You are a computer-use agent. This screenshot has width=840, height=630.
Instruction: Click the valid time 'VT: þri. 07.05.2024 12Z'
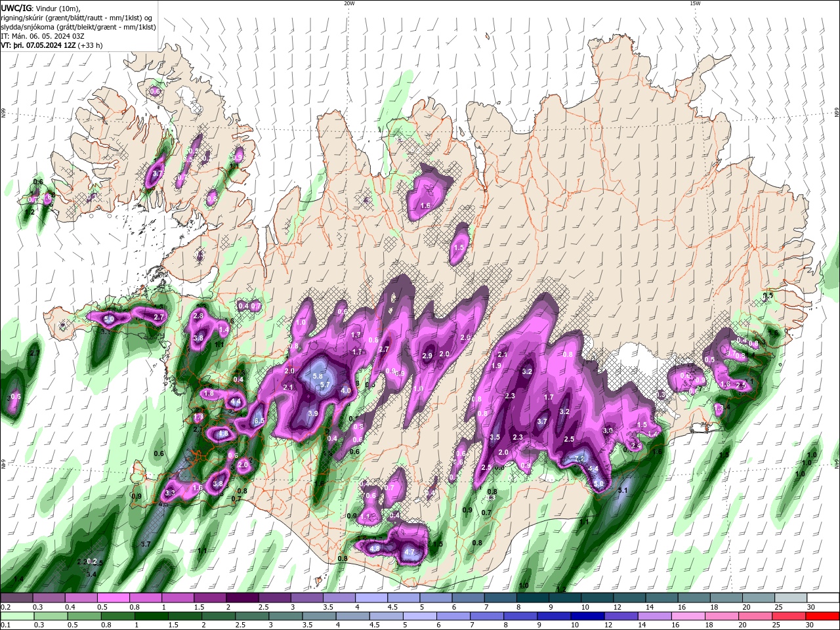click(38, 45)
